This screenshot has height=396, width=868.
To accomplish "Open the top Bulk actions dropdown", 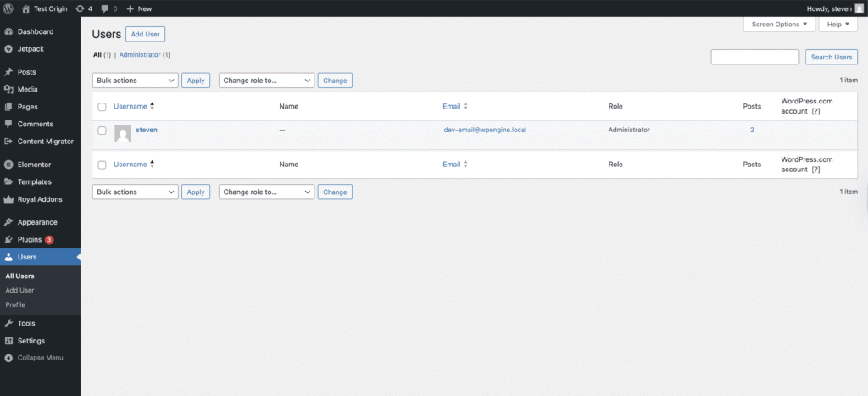I will click(x=135, y=81).
